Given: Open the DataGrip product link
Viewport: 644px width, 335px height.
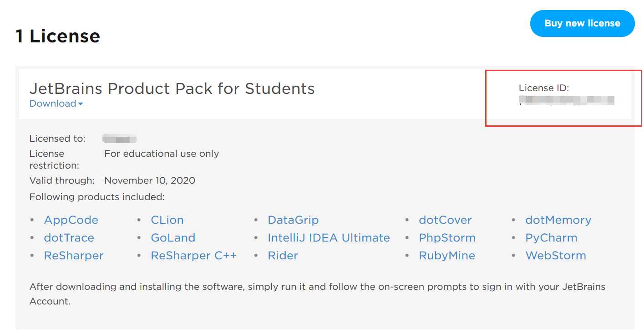Looking at the screenshot, I should pos(293,220).
